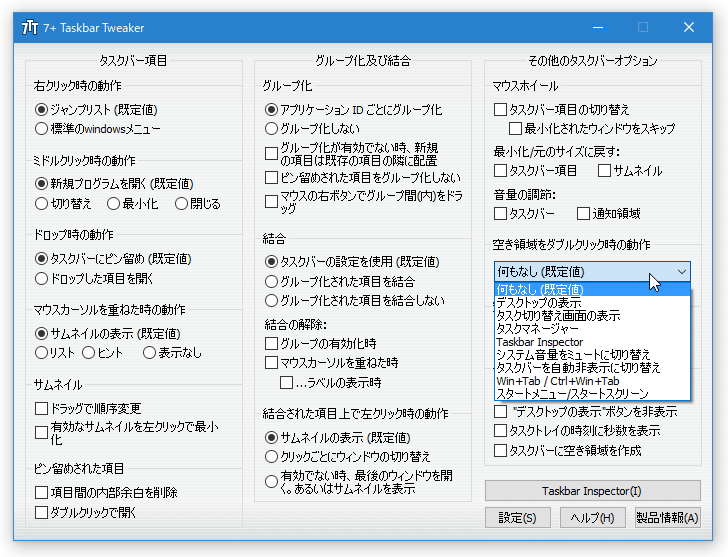Check マウスカーソルを重ねた時 under 結合の解除
The height and width of the screenshot is (557, 728).
[x=271, y=363]
